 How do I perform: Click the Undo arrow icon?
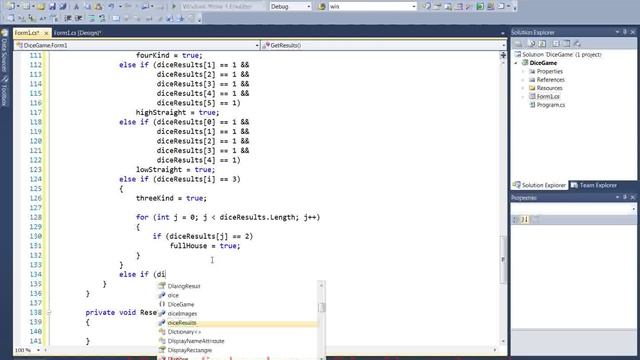(x=111, y=7)
